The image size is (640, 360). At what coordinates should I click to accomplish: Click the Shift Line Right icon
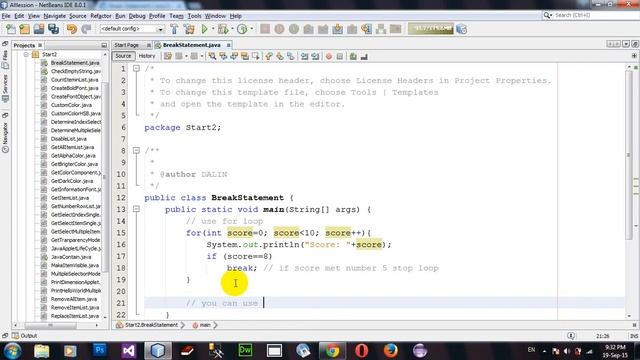(315, 56)
